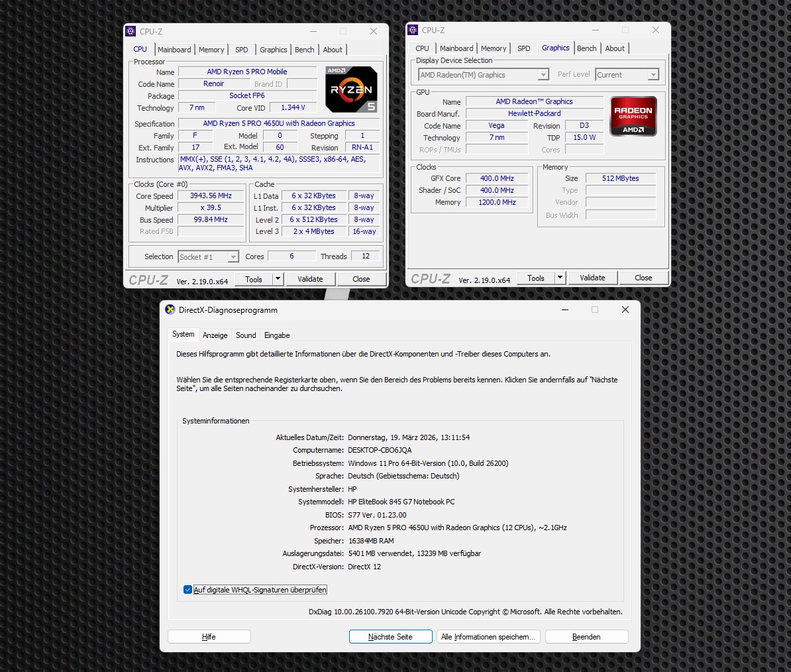Click Validate in the right CPU-Z window
The width and height of the screenshot is (791, 672).
(x=592, y=278)
